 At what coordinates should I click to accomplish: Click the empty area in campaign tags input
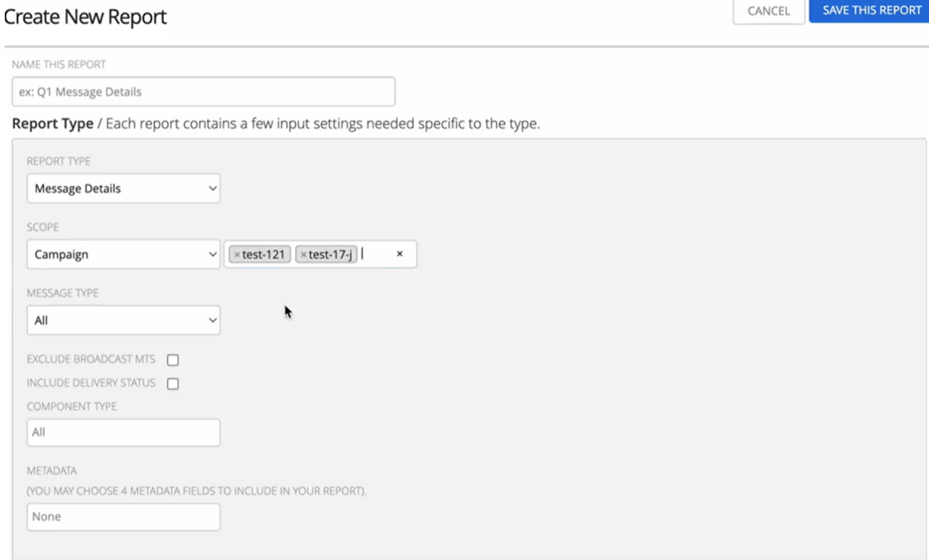tap(377, 254)
